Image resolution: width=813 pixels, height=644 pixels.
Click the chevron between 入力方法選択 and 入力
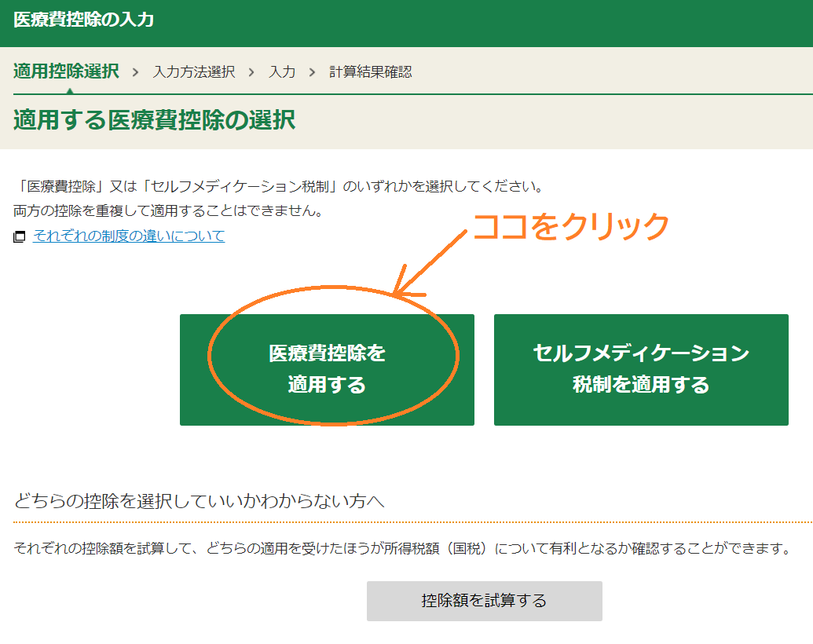tap(251, 72)
